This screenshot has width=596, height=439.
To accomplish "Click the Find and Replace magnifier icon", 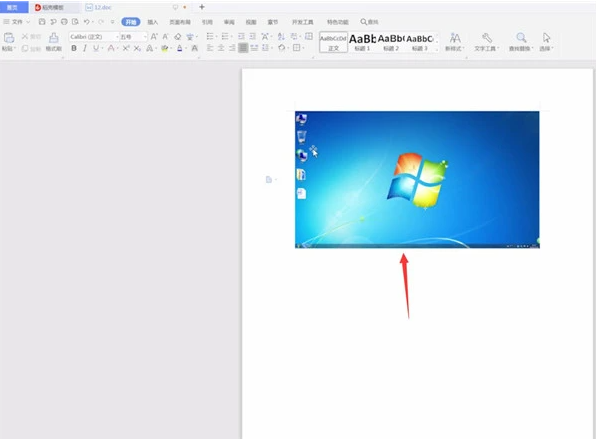I will [x=521, y=38].
